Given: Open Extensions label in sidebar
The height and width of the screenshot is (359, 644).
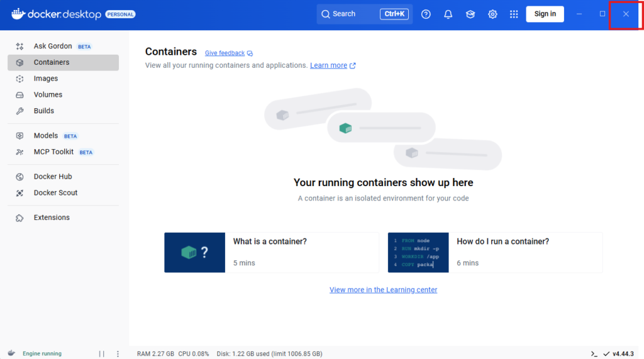Looking at the screenshot, I should (x=52, y=218).
